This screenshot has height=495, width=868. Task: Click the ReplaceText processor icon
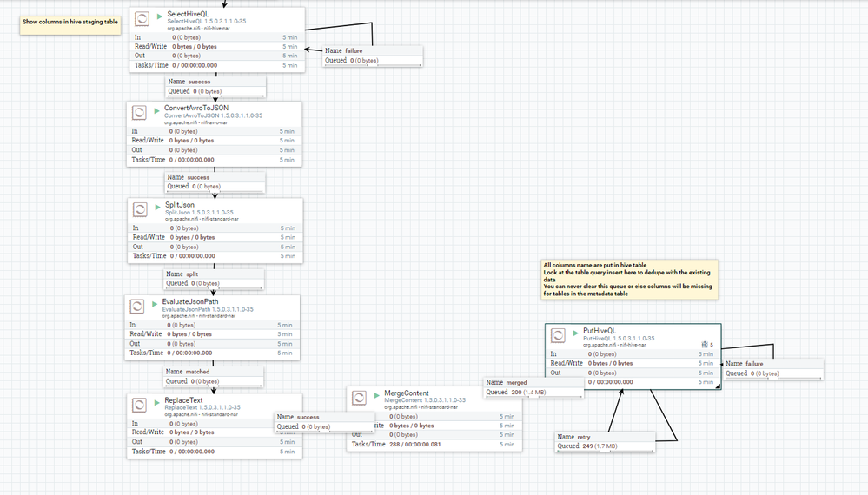tap(140, 405)
